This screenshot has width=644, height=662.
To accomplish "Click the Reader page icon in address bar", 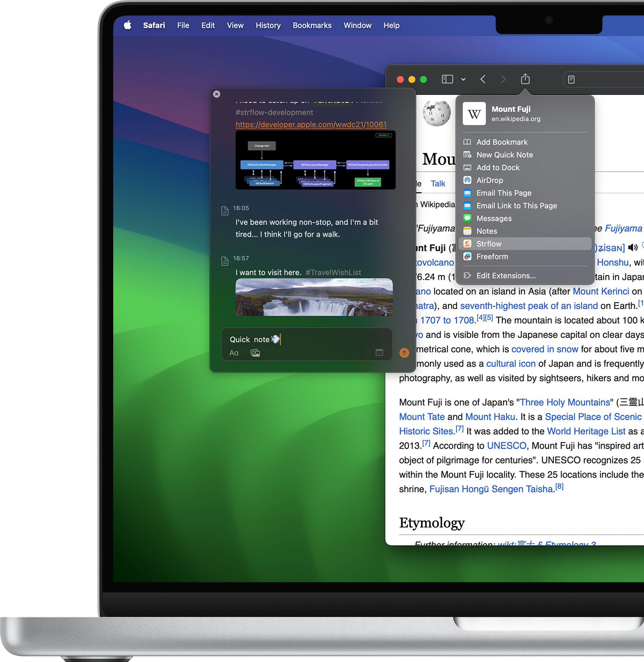I will 571,79.
